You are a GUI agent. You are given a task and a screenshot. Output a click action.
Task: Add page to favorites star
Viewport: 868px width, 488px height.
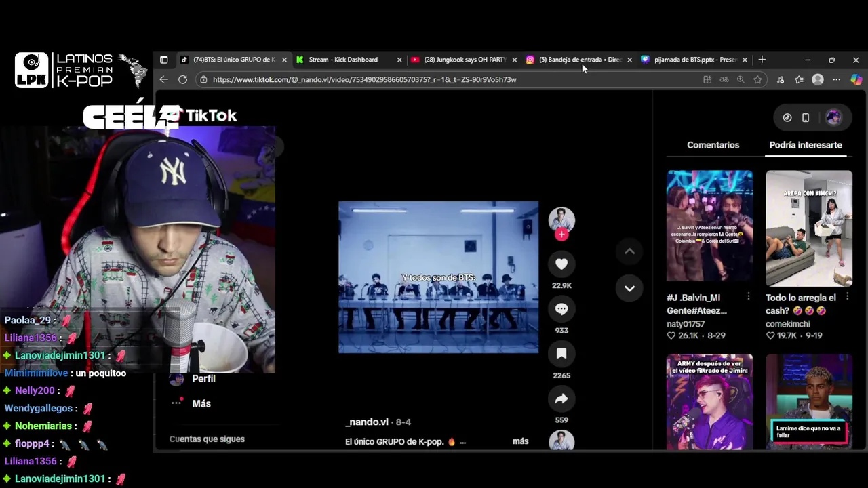click(x=757, y=79)
